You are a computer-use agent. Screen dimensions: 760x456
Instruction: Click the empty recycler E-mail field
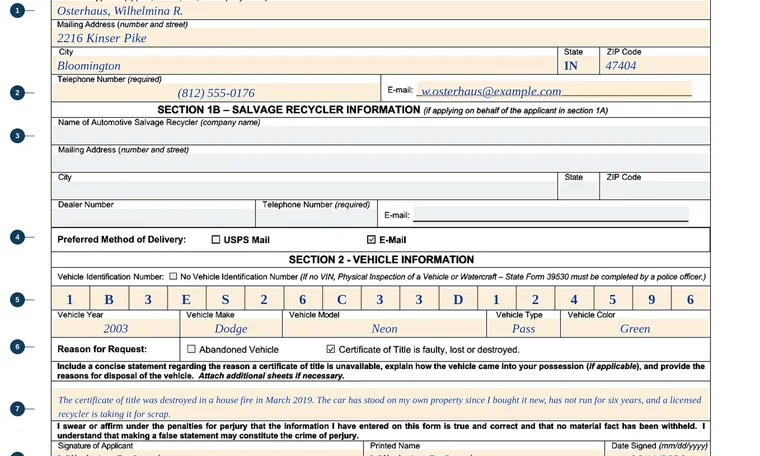click(551, 214)
